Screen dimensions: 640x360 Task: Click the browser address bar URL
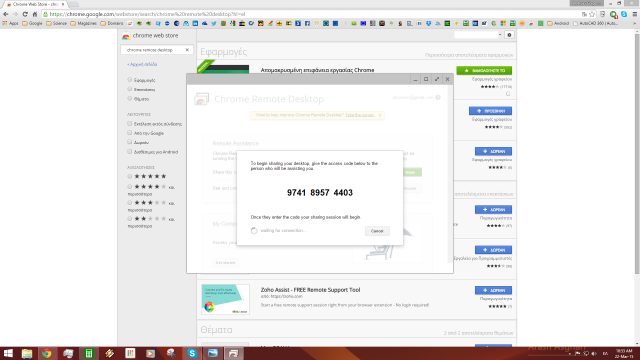click(147, 14)
